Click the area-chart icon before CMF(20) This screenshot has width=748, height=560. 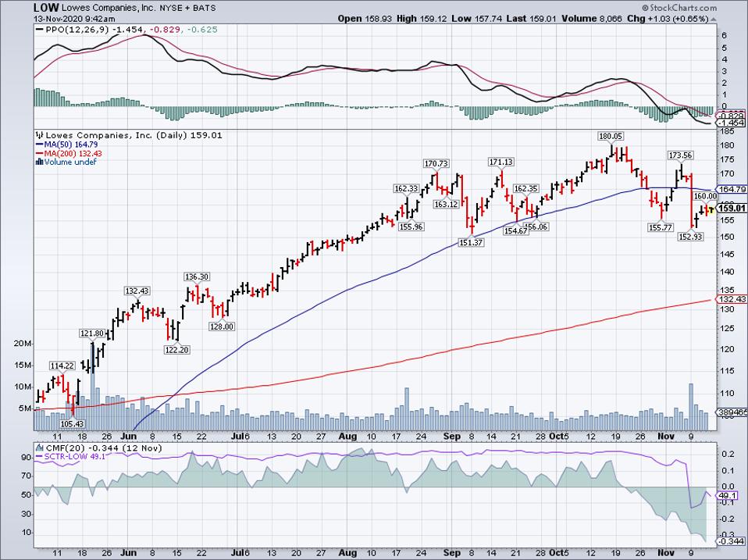(x=40, y=448)
